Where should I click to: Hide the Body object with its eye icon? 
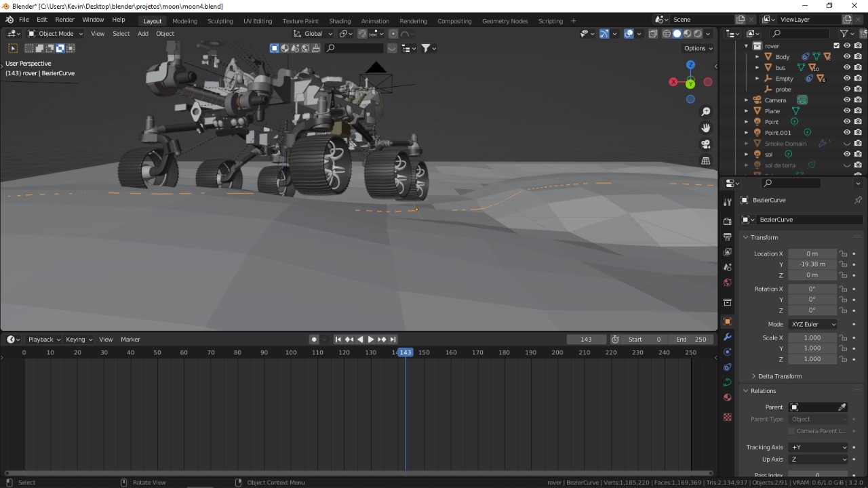pyautogui.click(x=847, y=57)
